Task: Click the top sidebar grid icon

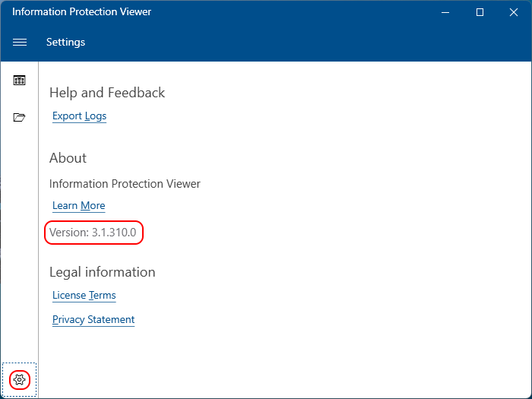Action: tap(19, 81)
